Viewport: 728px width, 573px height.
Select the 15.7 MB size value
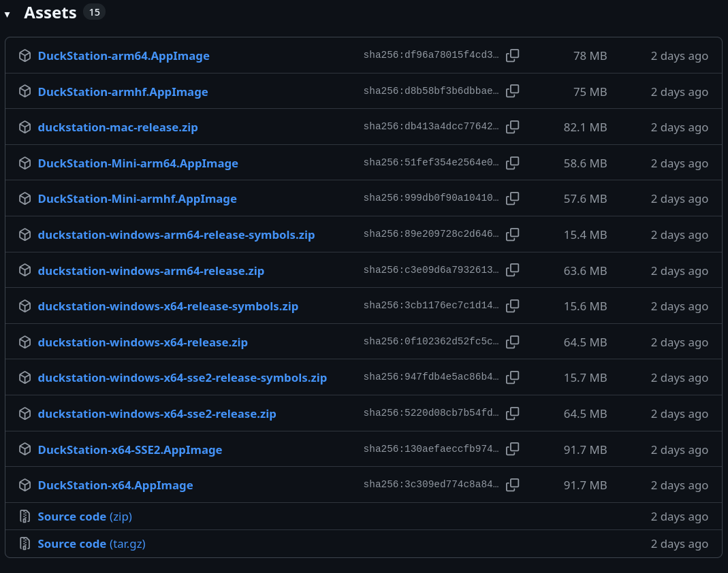586,378
